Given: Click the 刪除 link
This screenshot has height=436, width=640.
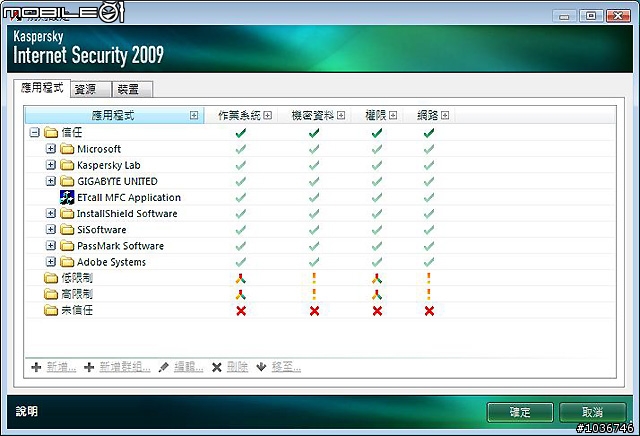Looking at the screenshot, I should pyautogui.click(x=237, y=367).
